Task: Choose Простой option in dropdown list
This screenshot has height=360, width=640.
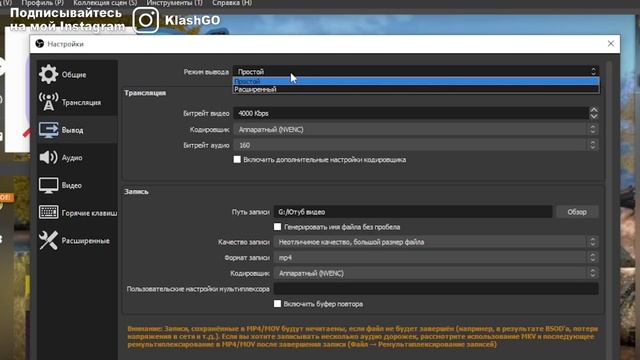Action: pyautogui.click(x=416, y=81)
